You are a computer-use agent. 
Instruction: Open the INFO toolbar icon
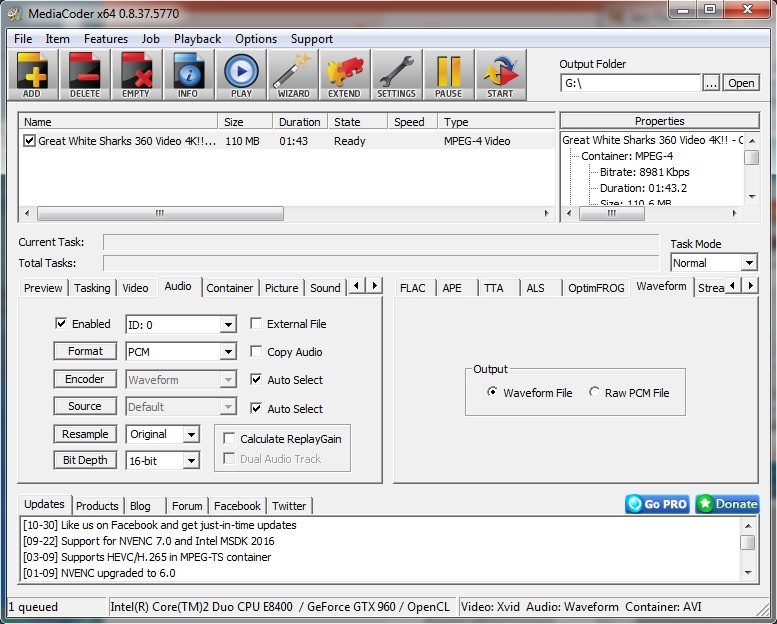[188, 75]
